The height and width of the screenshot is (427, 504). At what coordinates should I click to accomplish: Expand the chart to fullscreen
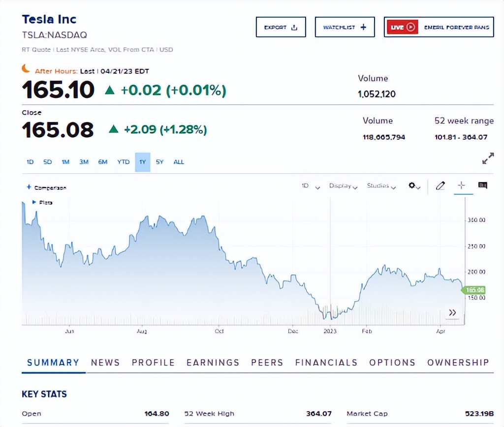[x=487, y=158]
